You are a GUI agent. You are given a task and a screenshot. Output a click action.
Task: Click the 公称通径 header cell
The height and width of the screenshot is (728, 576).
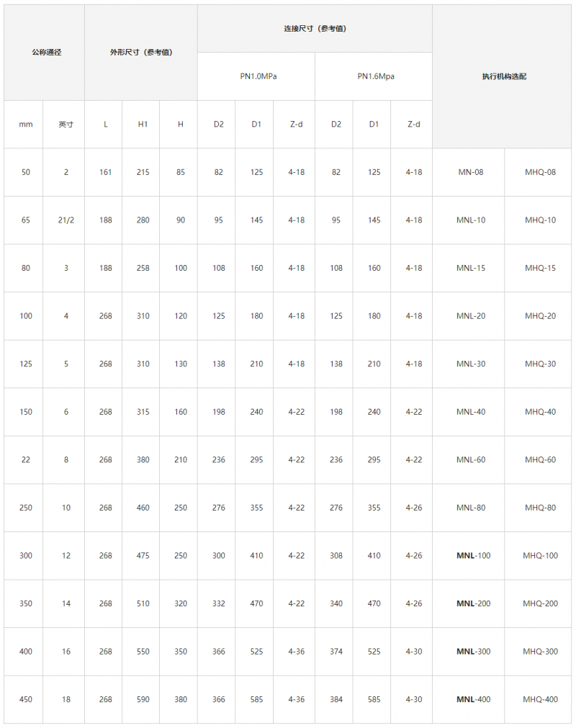click(x=45, y=53)
